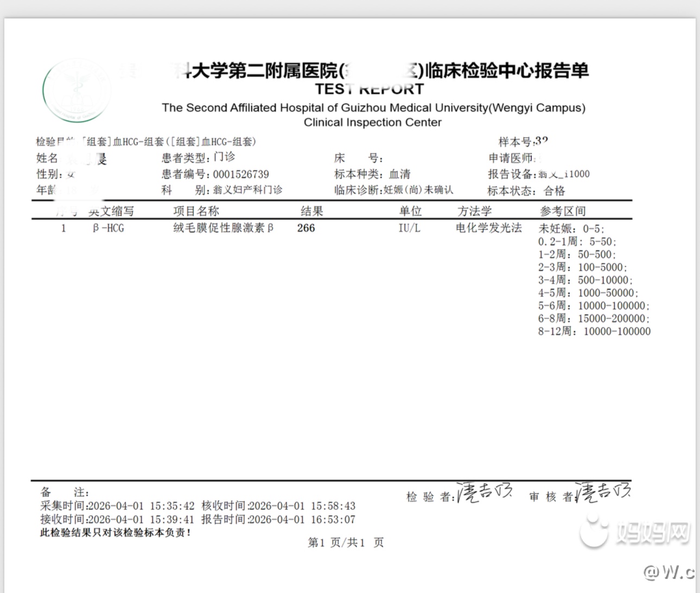This screenshot has width=700, height=593.
Task: Click the 项目名称 column header
Action: click(x=196, y=211)
